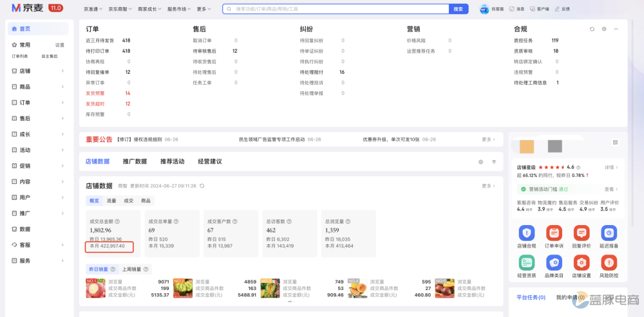
Task: Show help for 店铺星级 rating
Action: [x=578, y=168]
